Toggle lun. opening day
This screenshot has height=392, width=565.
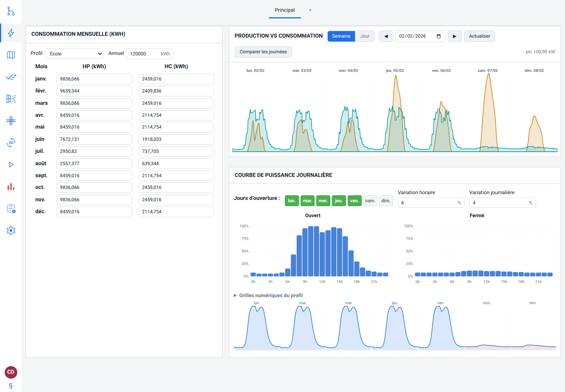[x=292, y=201]
